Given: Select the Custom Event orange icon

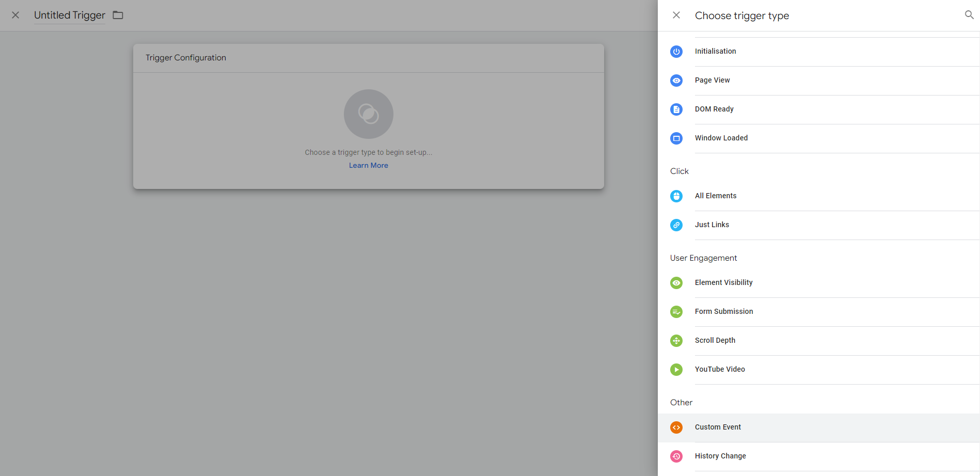Looking at the screenshot, I should 676,427.
